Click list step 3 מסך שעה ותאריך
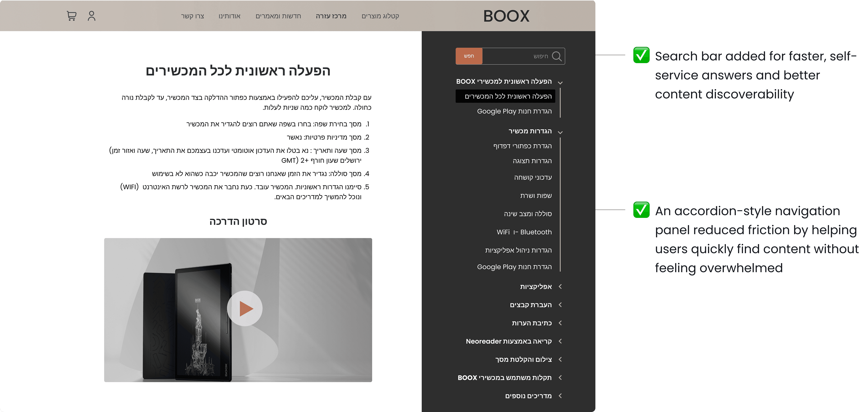This screenshot has width=868, height=412. 240,155
